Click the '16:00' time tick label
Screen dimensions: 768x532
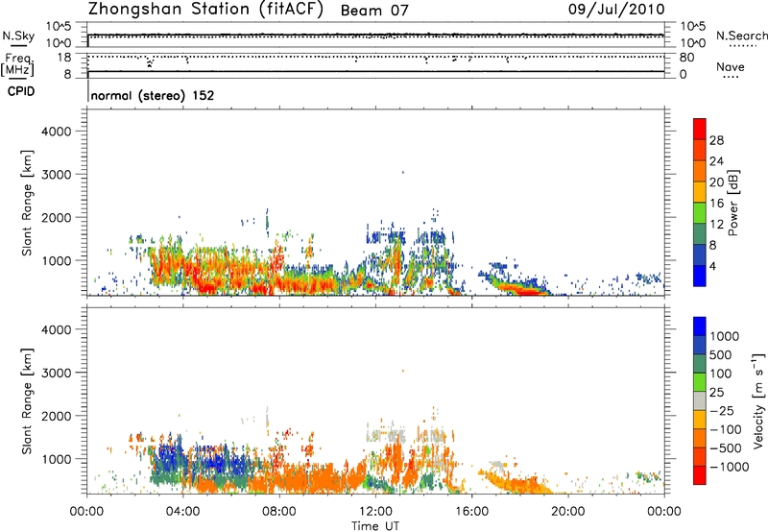(x=471, y=512)
